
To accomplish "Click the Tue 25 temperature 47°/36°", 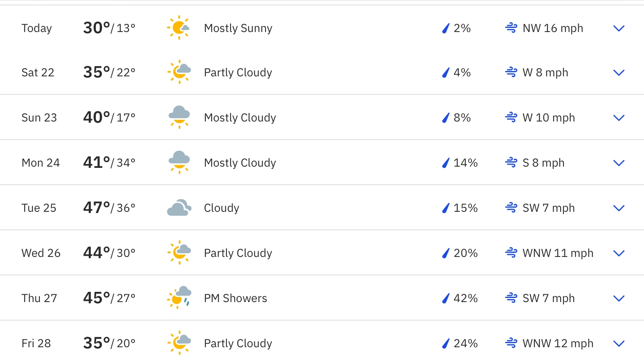I will click(x=109, y=208).
